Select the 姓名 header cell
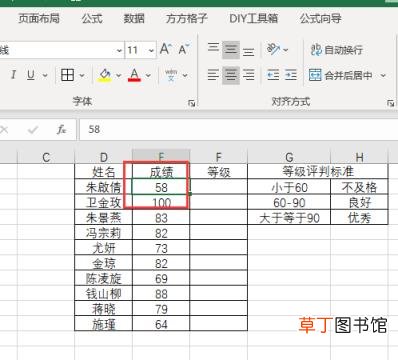This screenshot has width=398, height=360. coord(104,172)
